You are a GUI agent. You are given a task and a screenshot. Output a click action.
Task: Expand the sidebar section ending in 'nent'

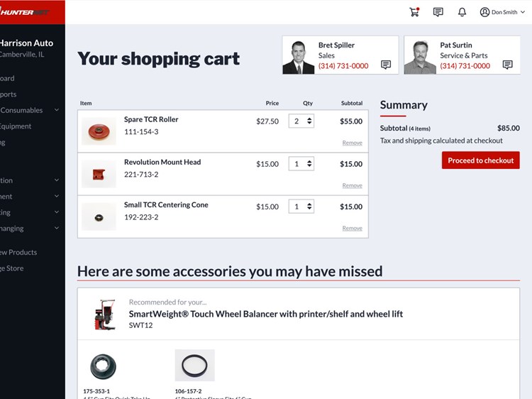pos(57,196)
